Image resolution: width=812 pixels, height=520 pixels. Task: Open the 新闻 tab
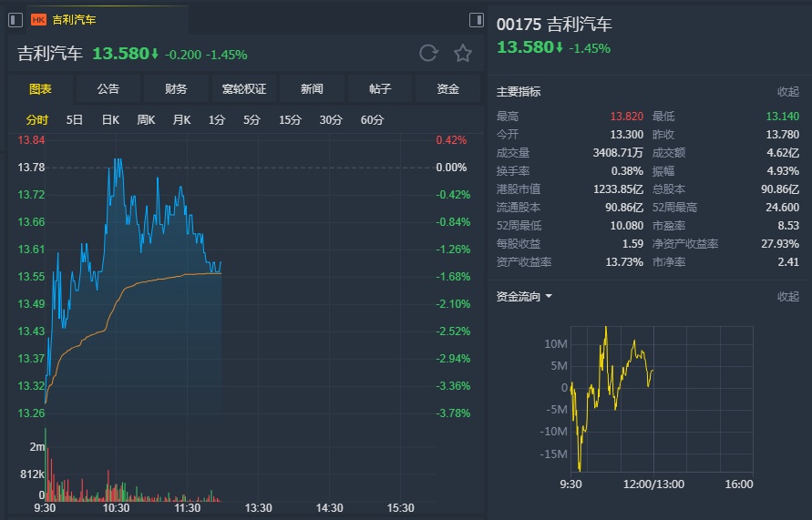coord(312,88)
